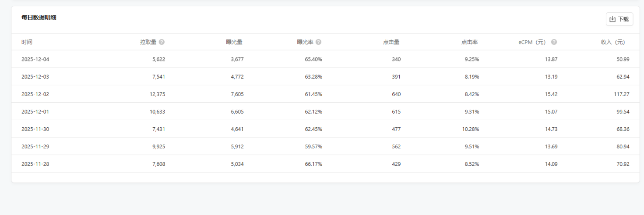644x215 pixels.
Task: Click the 99.54 revenue cell
Action: click(x=623, y=112)
